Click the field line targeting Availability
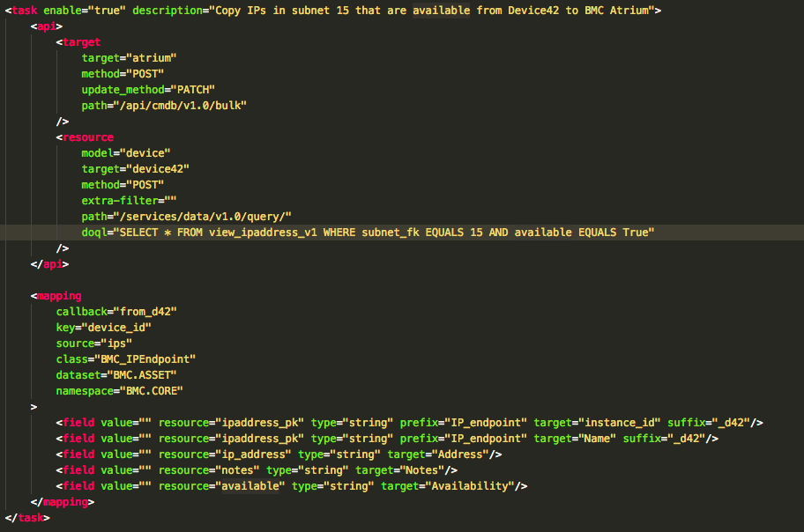This screenshot has width=804, height=532. click(x=291, y=486)
